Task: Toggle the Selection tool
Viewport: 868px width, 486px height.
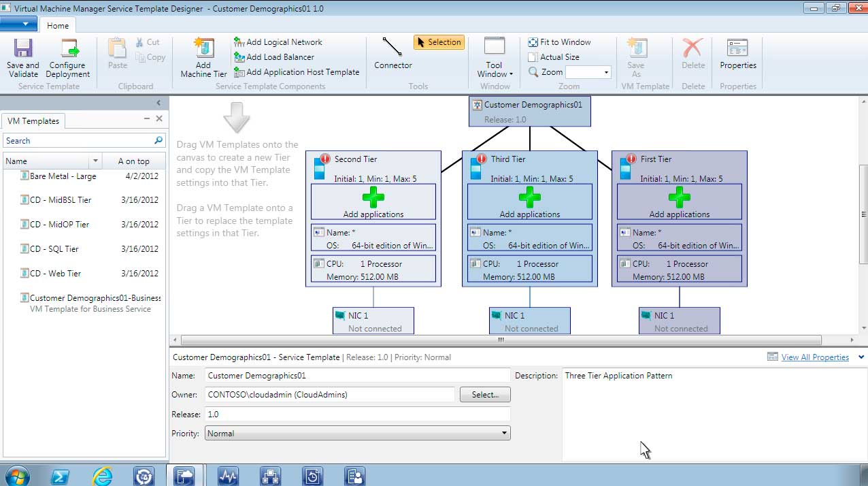Action: (439, 42)
